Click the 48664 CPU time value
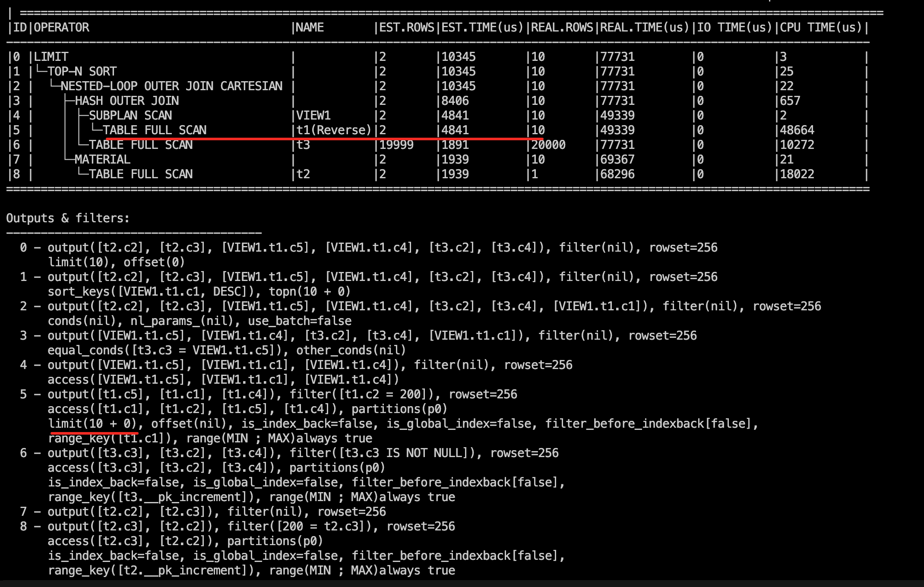This screenshot has width=924, height=587. [797, 130]
